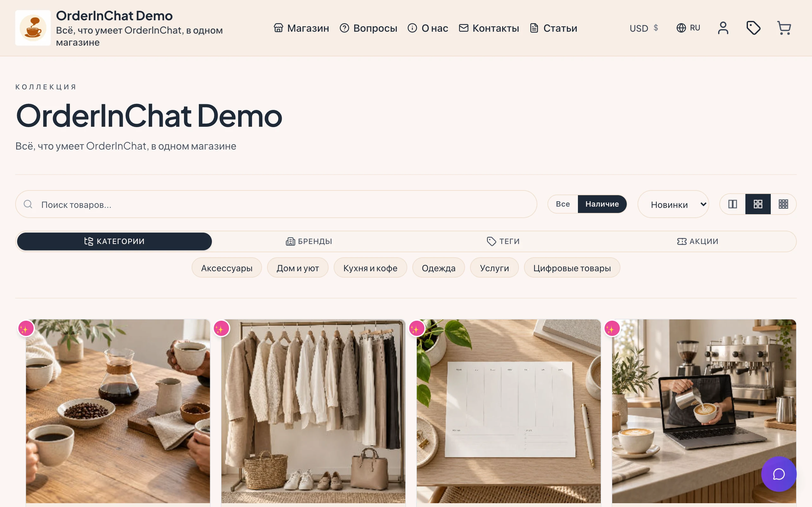Switch to the Акции tab
This screenshot has width=812, height=507.
(697, 241)
